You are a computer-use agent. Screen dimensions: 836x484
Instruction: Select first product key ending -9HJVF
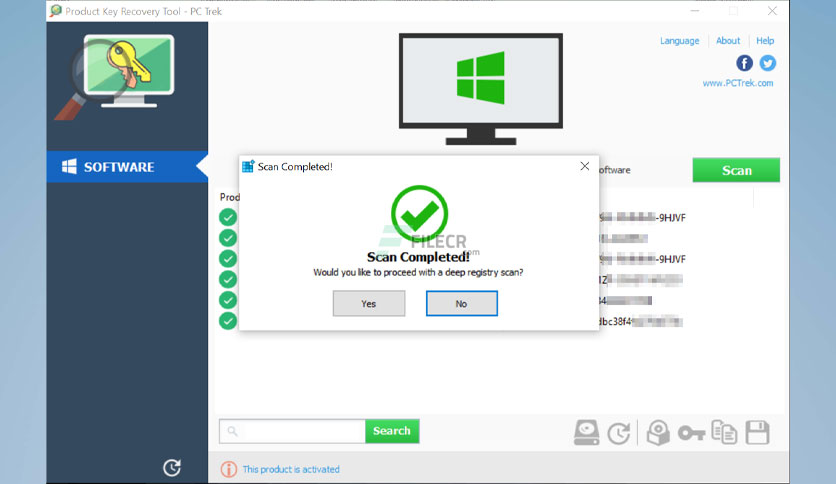[x=642, y=217]
